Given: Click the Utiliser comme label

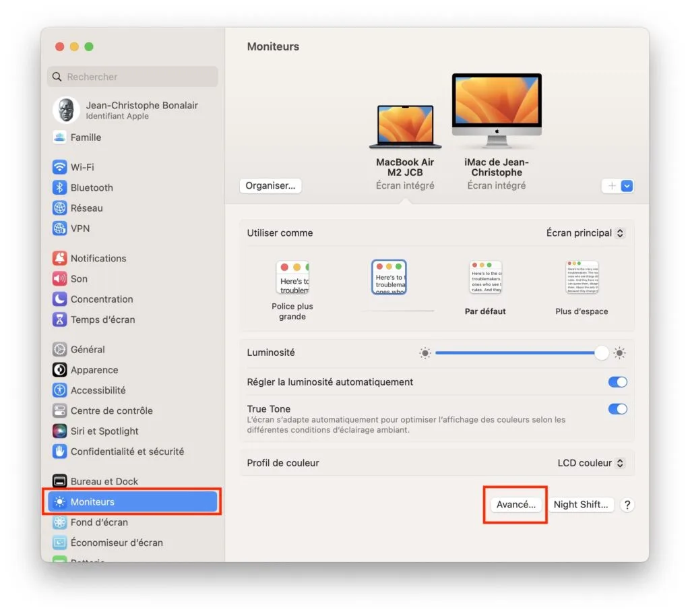Looking at the screenshot, I should click(x=280, y=233).
